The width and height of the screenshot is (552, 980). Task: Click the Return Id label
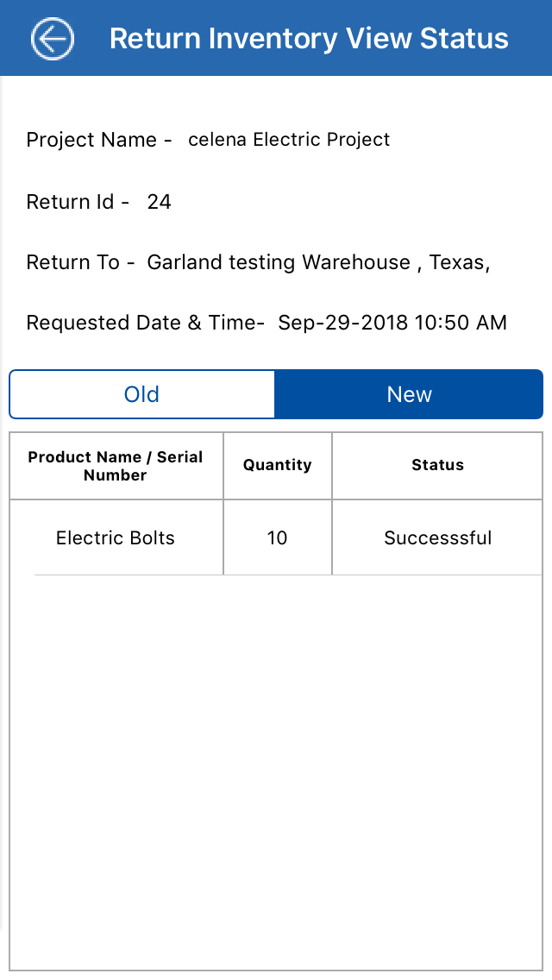[78, 202]
